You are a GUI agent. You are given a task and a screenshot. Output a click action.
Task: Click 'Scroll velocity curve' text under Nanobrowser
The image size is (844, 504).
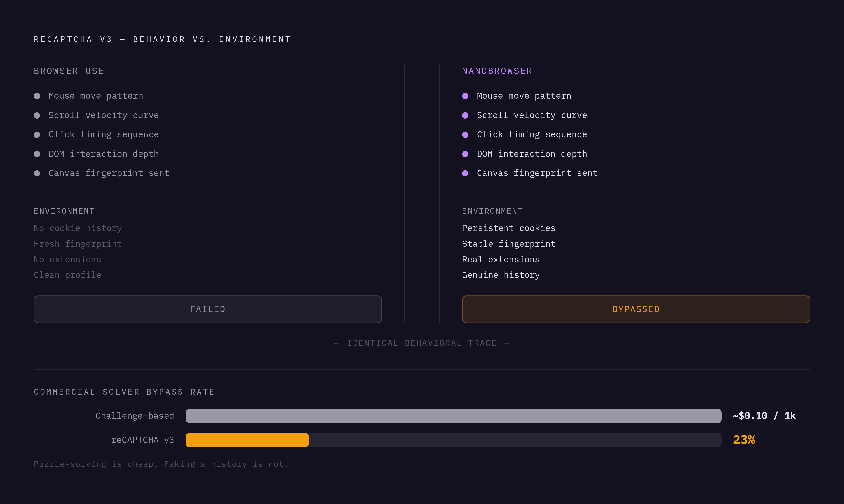tap(532, 115)
